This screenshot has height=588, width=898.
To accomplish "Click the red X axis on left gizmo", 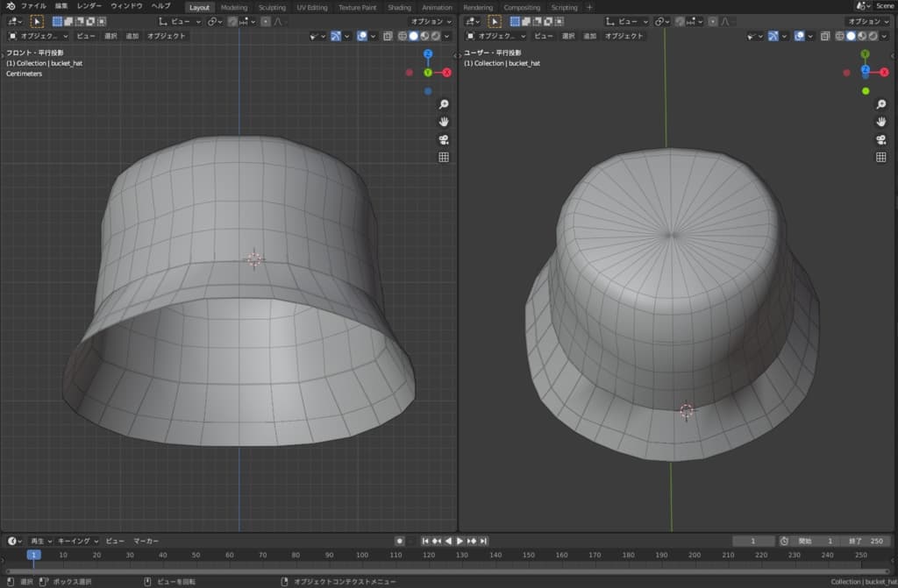I will point(446,73).
